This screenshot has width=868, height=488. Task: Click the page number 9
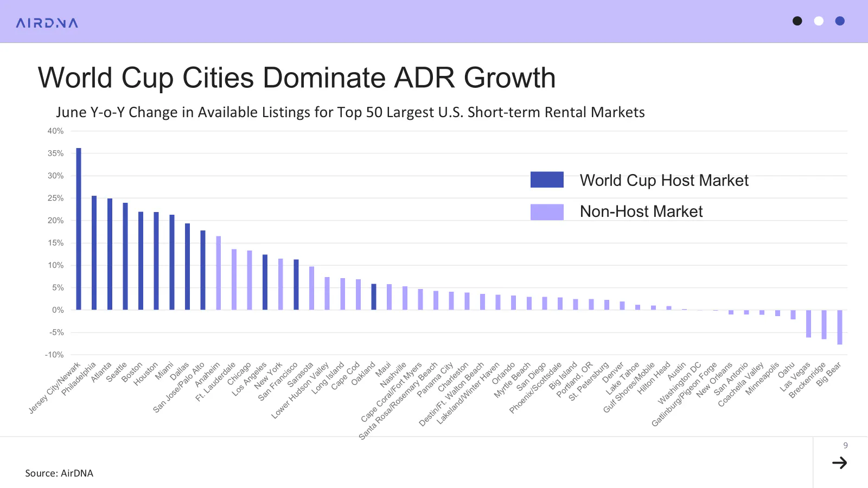(845, 445)
